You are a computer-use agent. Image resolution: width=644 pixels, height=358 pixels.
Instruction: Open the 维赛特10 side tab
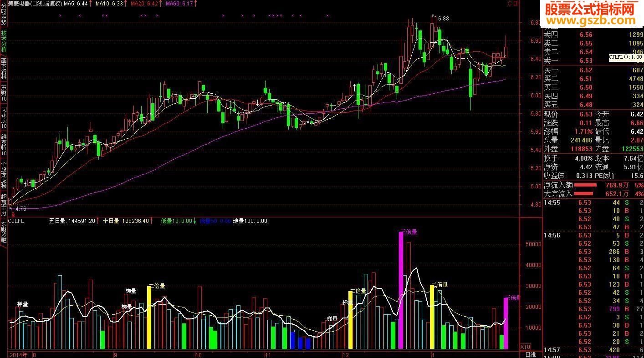(x=4, y=145)
